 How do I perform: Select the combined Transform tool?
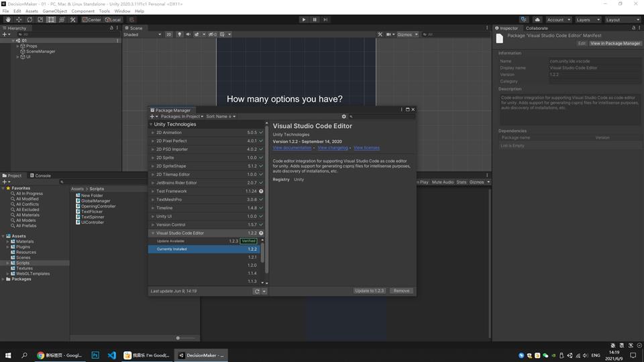click(62, 19)
